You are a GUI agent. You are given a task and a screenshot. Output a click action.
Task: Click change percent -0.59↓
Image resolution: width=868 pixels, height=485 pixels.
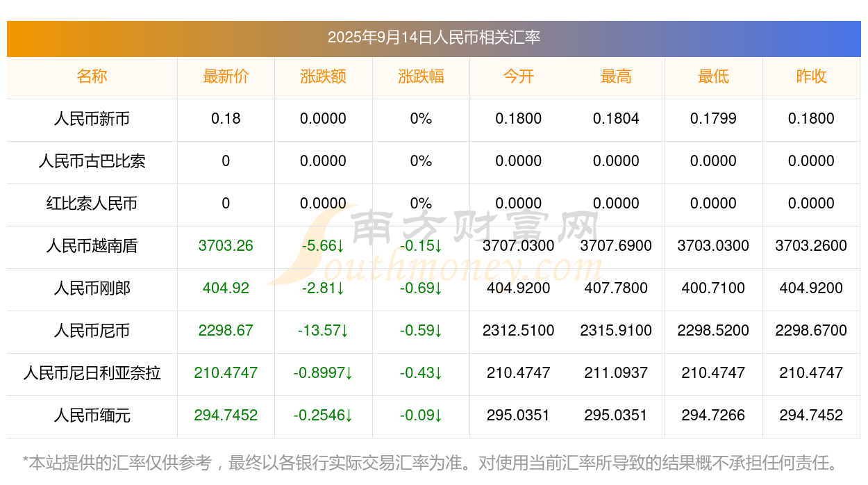coord(421,331)
